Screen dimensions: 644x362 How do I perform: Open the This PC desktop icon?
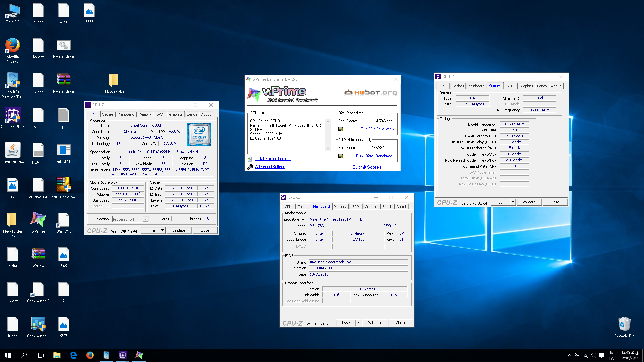click(12, 14)
